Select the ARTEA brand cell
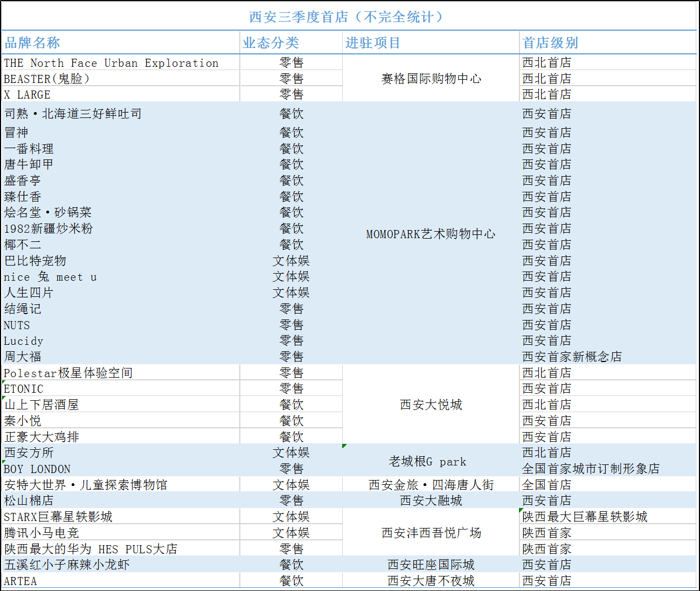Viewport: 700px width, 591px height. pos(121,581)
